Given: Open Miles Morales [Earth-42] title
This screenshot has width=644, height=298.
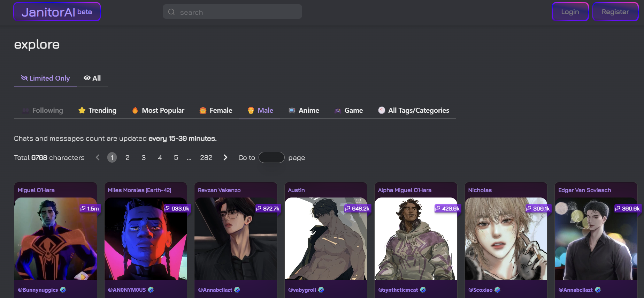Looking at the screenshot, I should [139, 190].
